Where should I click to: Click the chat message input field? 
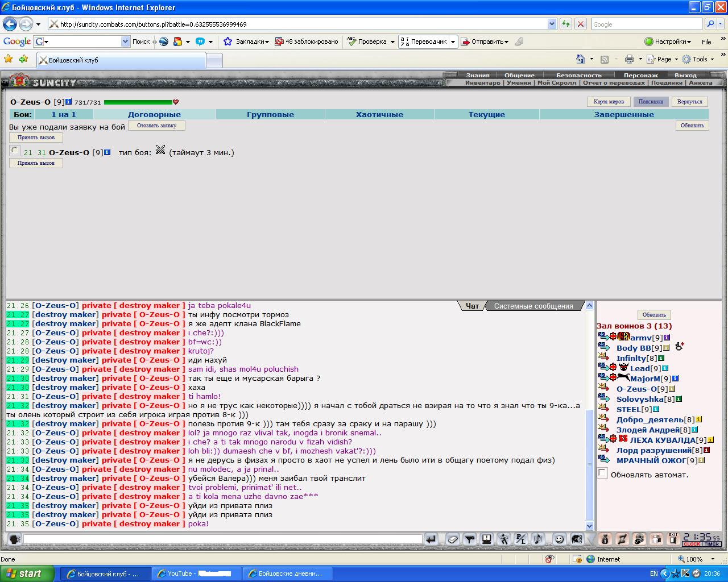point(223,539)
